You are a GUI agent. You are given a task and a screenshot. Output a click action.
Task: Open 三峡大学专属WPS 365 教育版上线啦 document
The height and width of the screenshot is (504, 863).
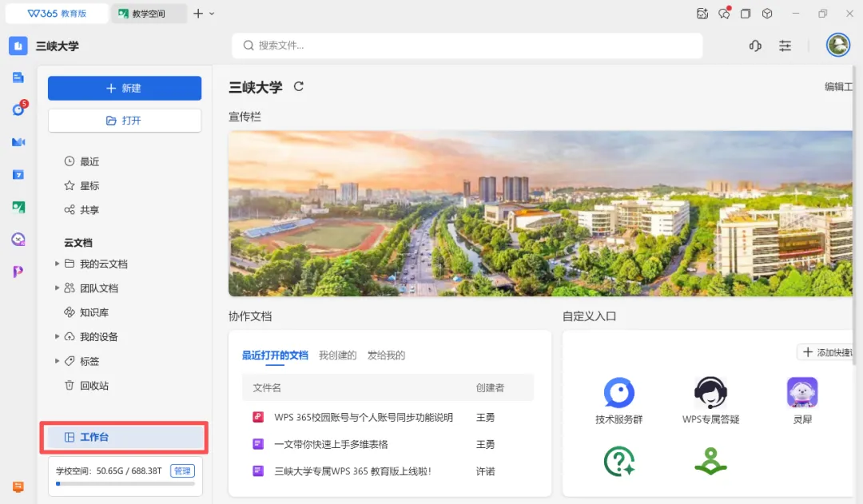353,471
